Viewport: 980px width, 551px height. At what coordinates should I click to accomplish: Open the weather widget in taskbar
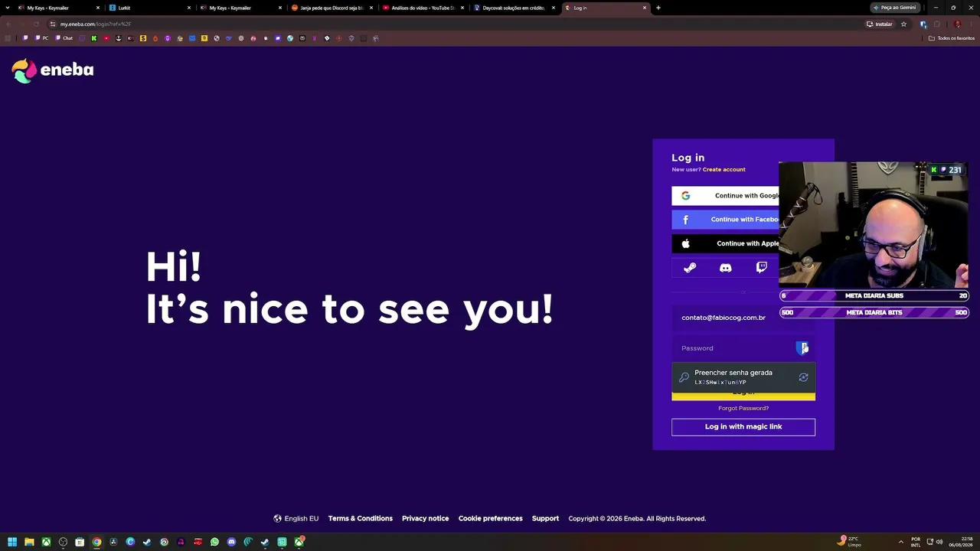coord(851,542)
